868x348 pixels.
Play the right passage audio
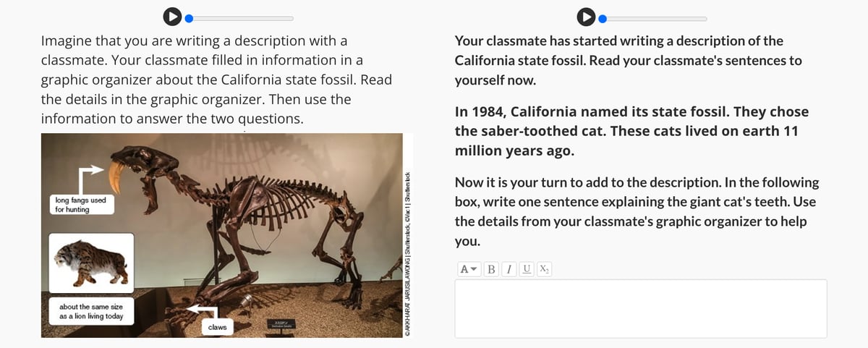pos(585,16)
